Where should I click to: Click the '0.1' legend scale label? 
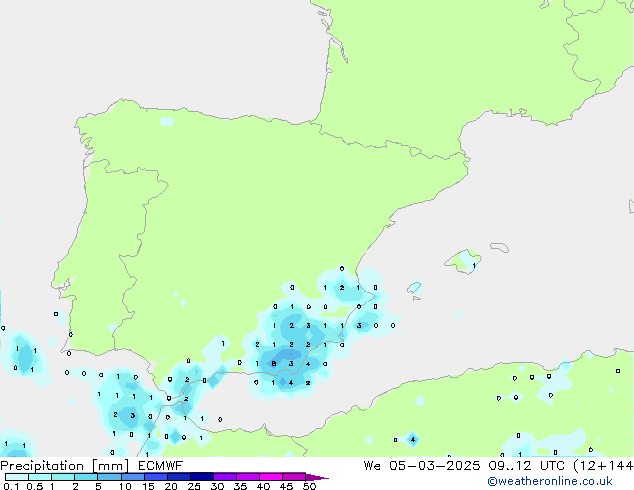coord(11,486)
